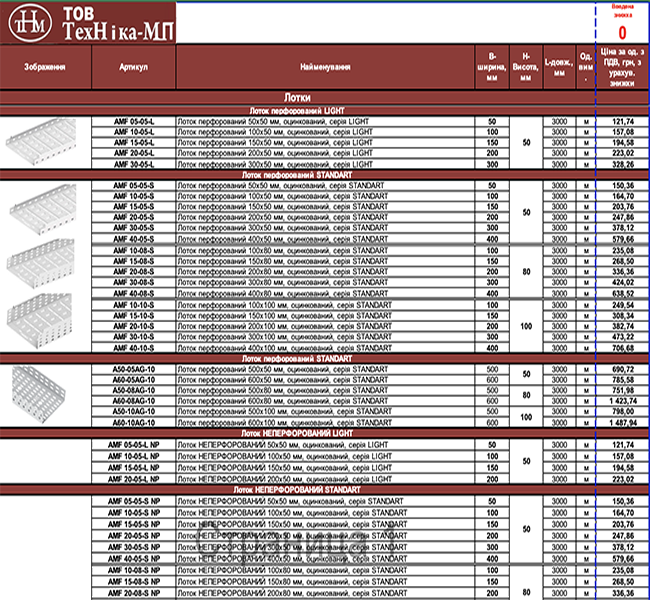Select the Лоток НЕПЕРФОРОВАНИЙ LIGHT heading
The height and width of the screenshot is (600, 650).
click(297, 433)
